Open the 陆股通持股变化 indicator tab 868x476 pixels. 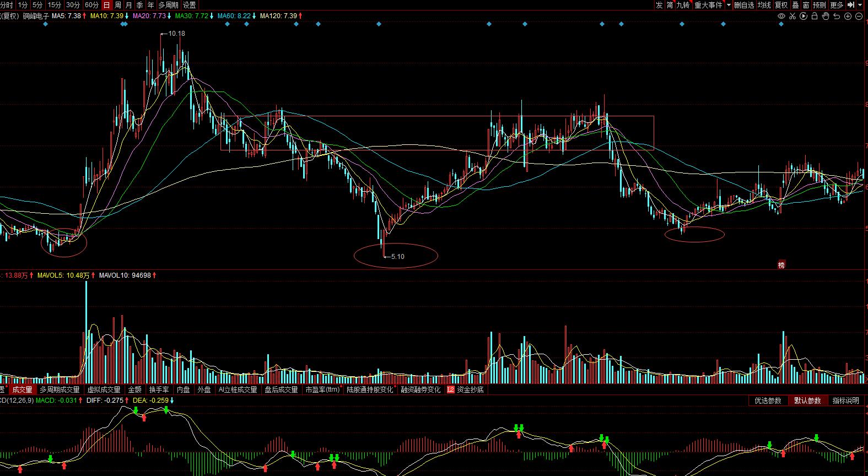pos(370,390)
